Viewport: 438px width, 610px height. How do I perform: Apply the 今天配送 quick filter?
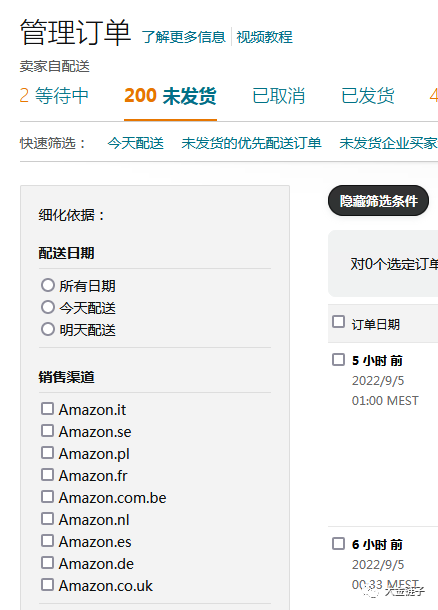(135, 143)
